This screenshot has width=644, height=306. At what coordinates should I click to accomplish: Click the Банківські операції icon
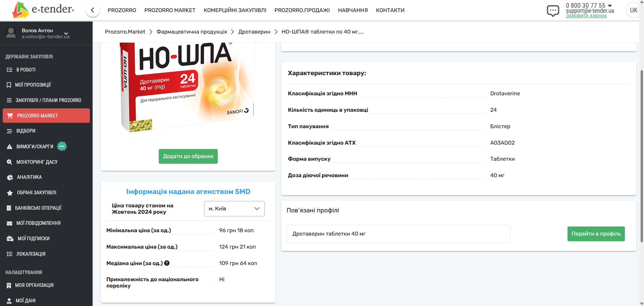[x=9, y=208]
